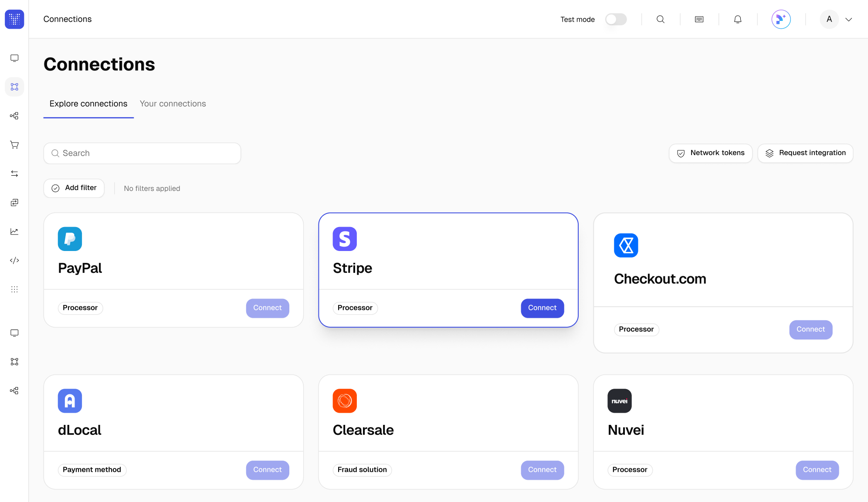This screenshot has height=502, width=868.
Task: Click the Network tokens button
Action: (710, 153)
